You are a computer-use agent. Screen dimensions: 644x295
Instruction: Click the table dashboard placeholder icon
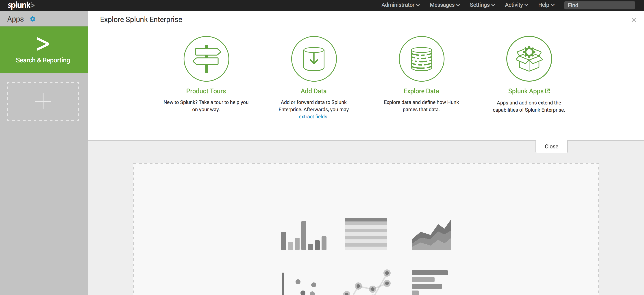pos(366,234)
